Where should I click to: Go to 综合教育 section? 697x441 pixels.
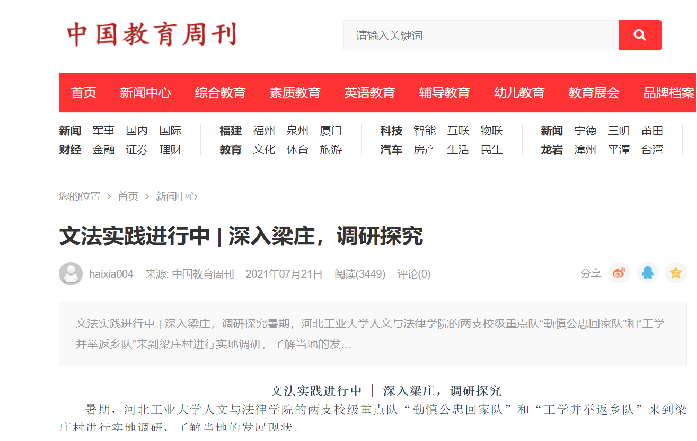click(x=220, y=93)
